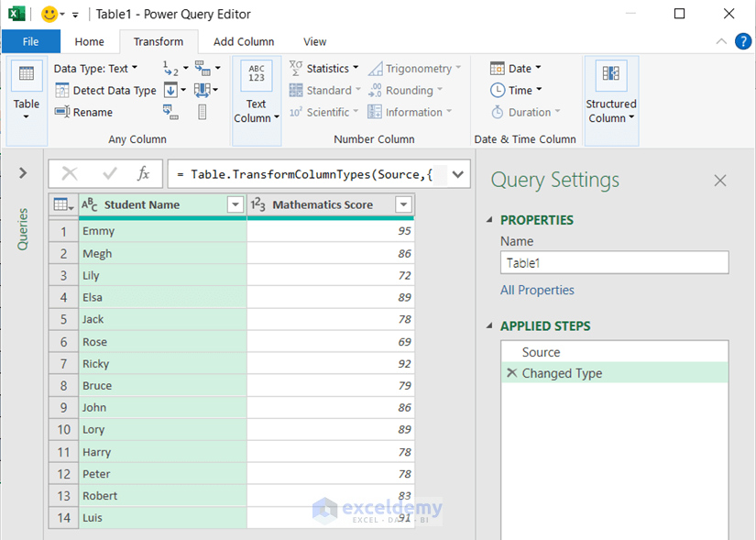The image size is (756, 540).
Task: Delete the Changed Type step with its X icon
Action: click(x=510, y=374)
